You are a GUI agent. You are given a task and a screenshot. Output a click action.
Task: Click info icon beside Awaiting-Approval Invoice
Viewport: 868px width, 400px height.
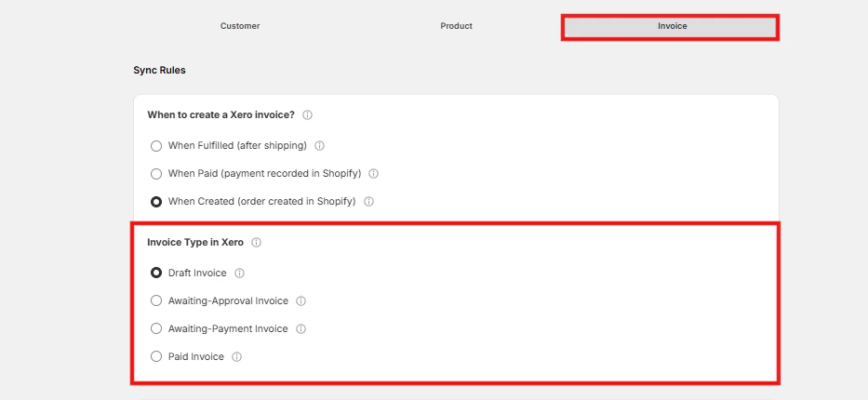(x=301, y=301)
